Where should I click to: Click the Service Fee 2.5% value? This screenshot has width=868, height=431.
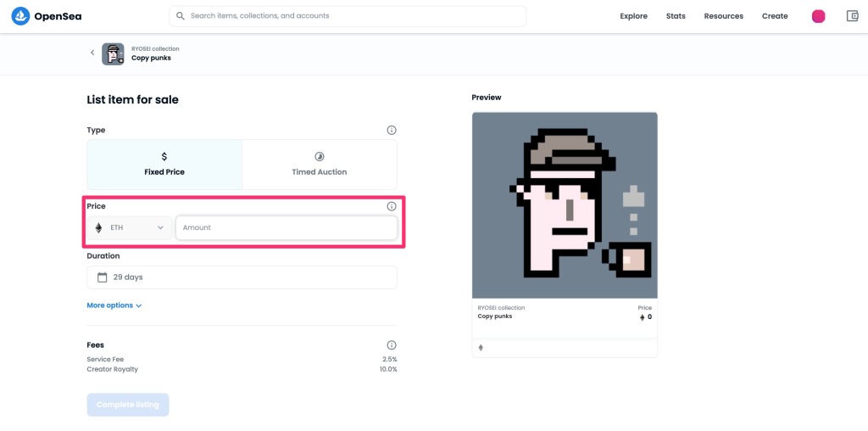(x=390, y=360)
